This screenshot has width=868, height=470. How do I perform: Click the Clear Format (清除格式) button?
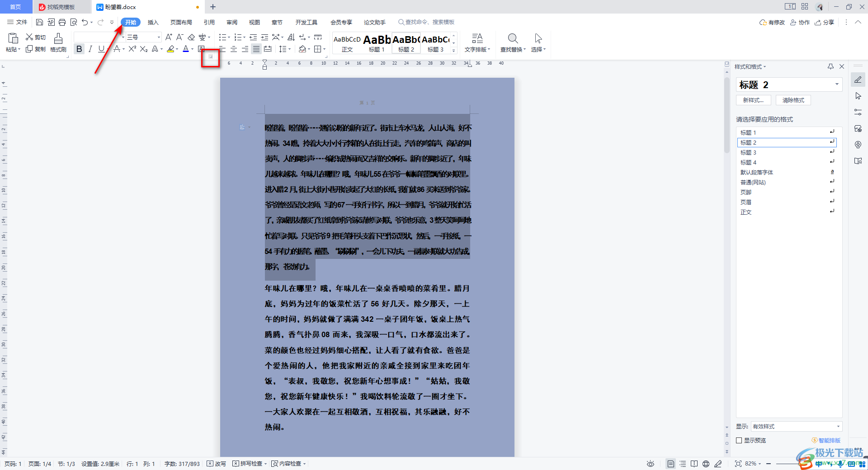point(793,100)
